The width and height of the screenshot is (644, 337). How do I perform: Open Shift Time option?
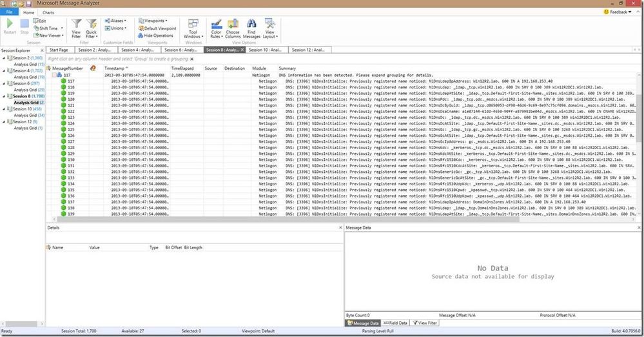(48, 28)
